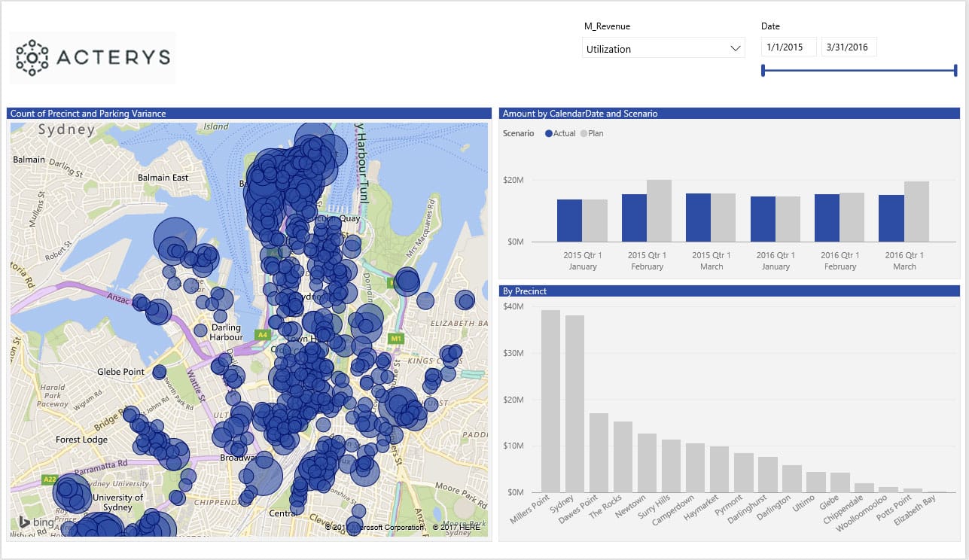Click the start date field 1/1/2015
The width and height of the screenshot is (969, 560).
pos(788,47)
